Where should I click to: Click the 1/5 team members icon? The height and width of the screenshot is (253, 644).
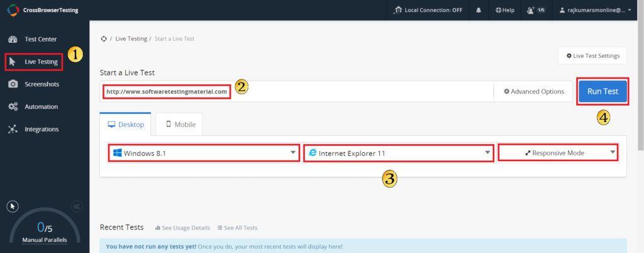(535, 11)
